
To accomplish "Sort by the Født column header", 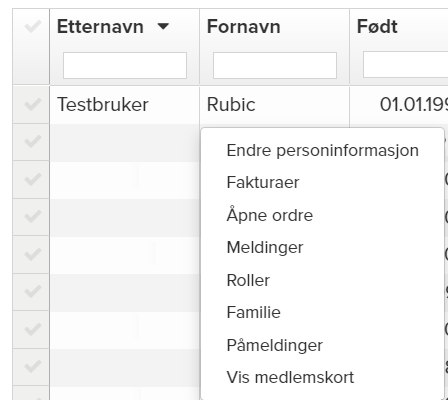I will point(377,27).
